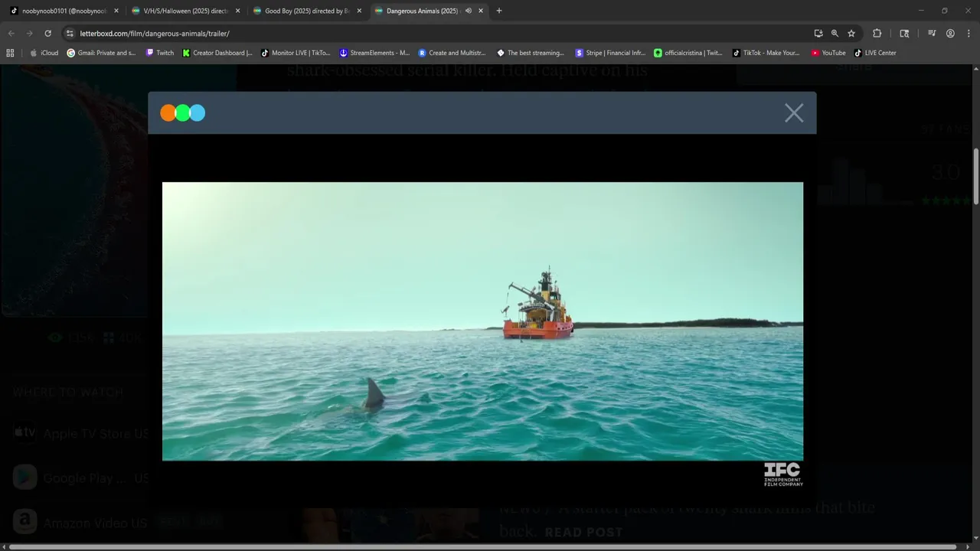Play the Dangerous Animals trailer video
This screenshot has width=980, height=551.
(482, 321)
